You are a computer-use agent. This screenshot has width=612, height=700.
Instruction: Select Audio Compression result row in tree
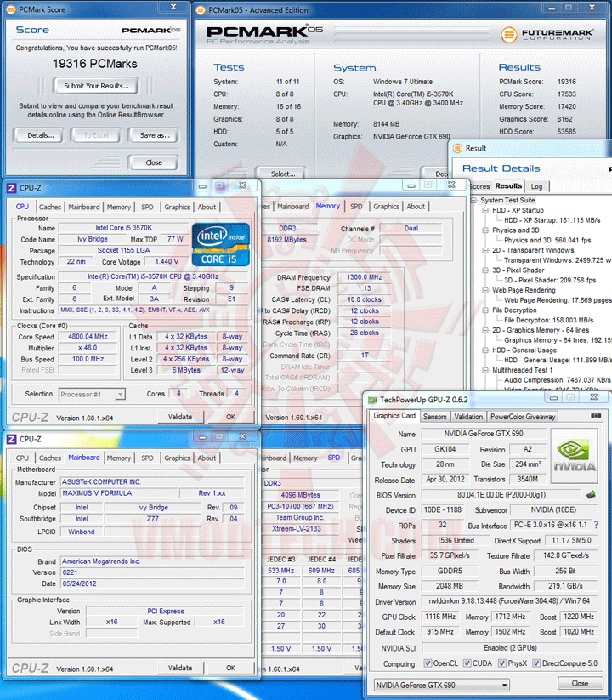[x=557, y=380]
